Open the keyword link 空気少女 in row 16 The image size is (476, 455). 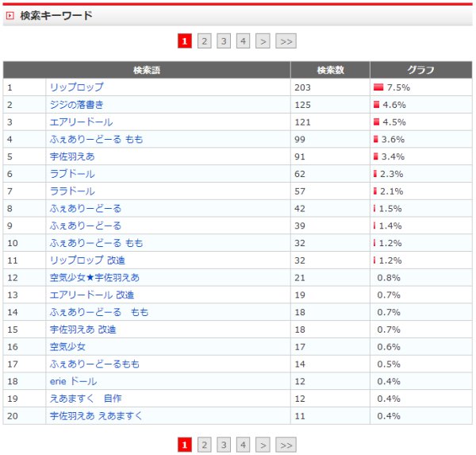pyautogui.click(x=67, y=347)
